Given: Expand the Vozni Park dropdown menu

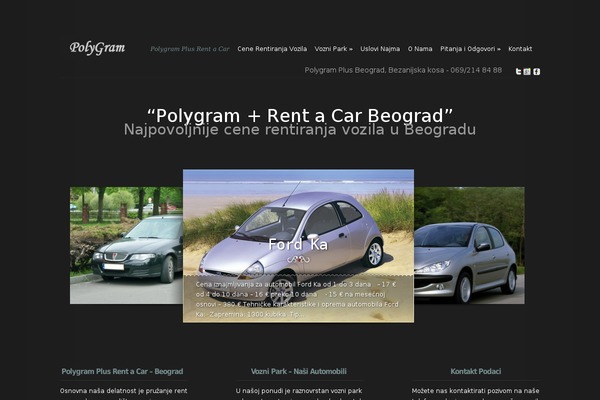Looking at the screenshot, I should tap(334, 49).
